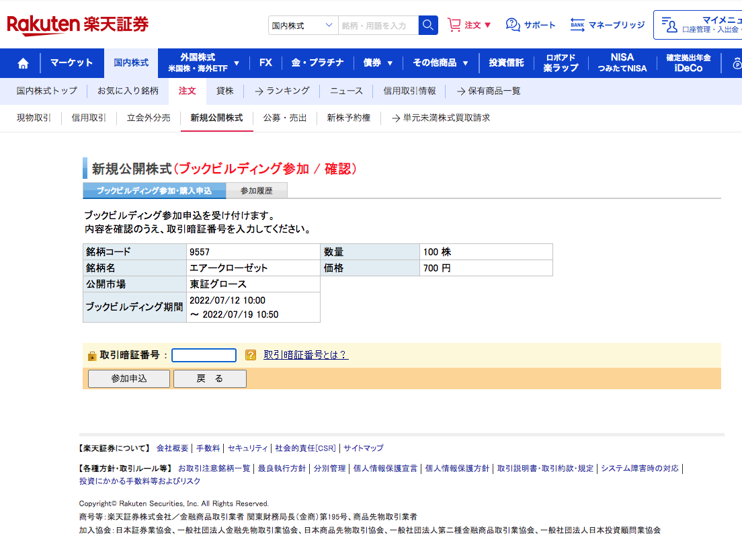Click the Rakuten 楽天証券 logo
Screen dimensions: 742x560
point(77,25)
